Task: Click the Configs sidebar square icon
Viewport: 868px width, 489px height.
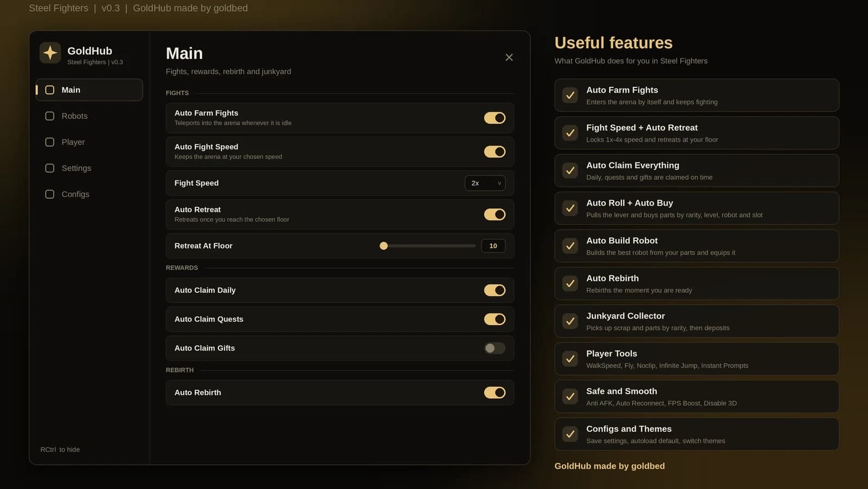Action: point(49,194)
